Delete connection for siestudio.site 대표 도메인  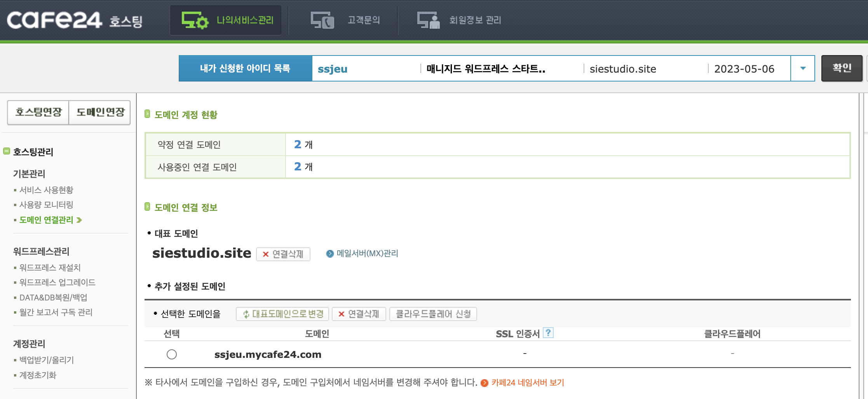(283, 254)
